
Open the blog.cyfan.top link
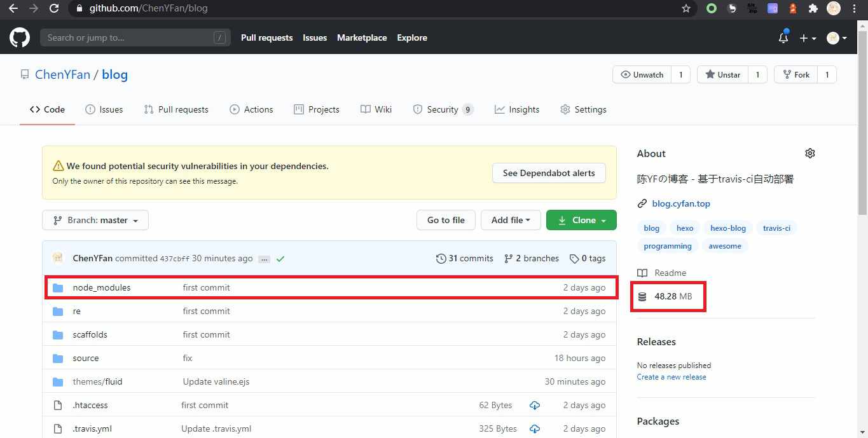tap(681, 204)
